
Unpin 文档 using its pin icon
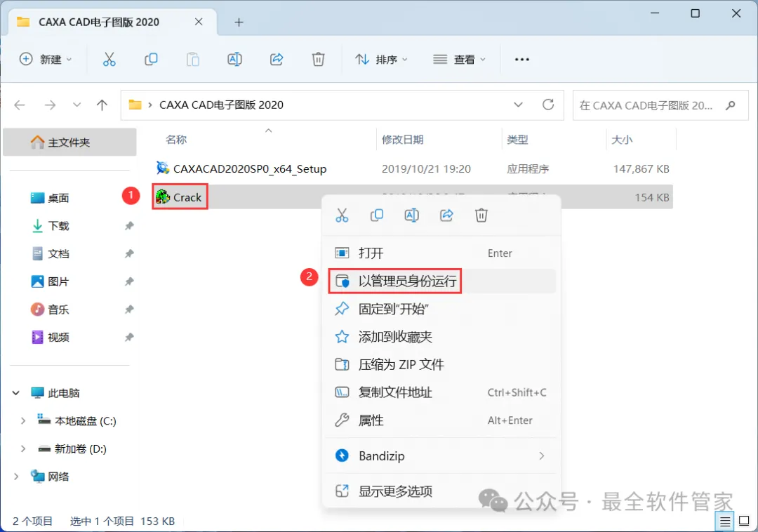[129, 253]
